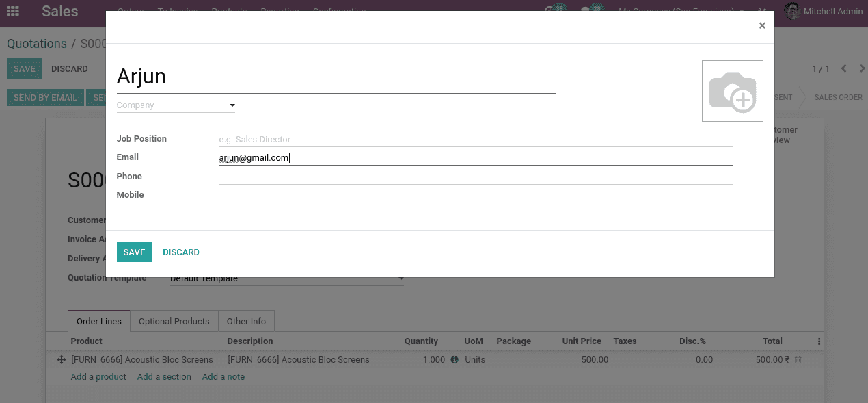Click Add a note link

(223, 376)
